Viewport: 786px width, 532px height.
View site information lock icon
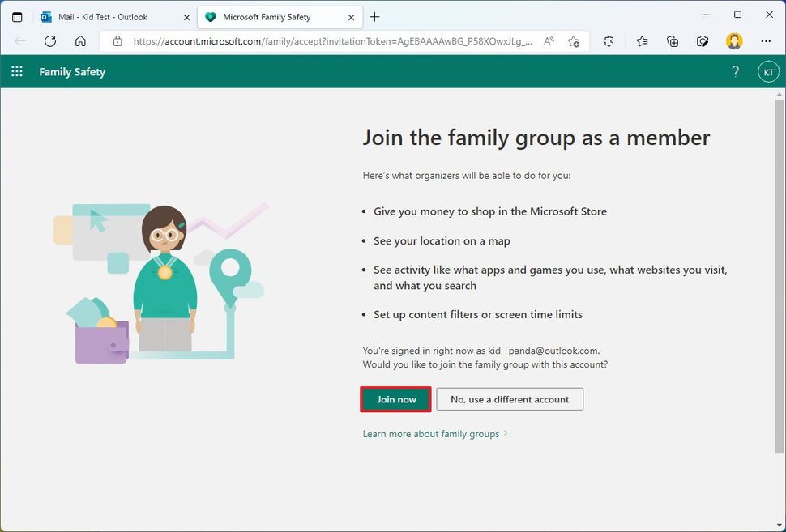117,41
